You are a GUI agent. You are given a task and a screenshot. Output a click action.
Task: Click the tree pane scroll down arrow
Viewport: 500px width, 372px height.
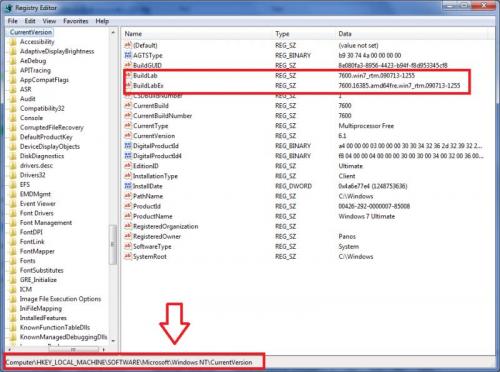coord(113,341)
